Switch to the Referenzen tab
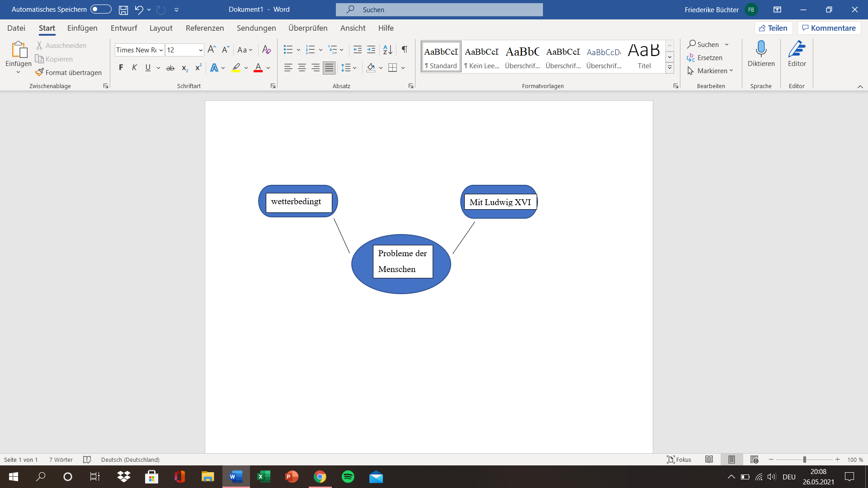 (205, 28)
